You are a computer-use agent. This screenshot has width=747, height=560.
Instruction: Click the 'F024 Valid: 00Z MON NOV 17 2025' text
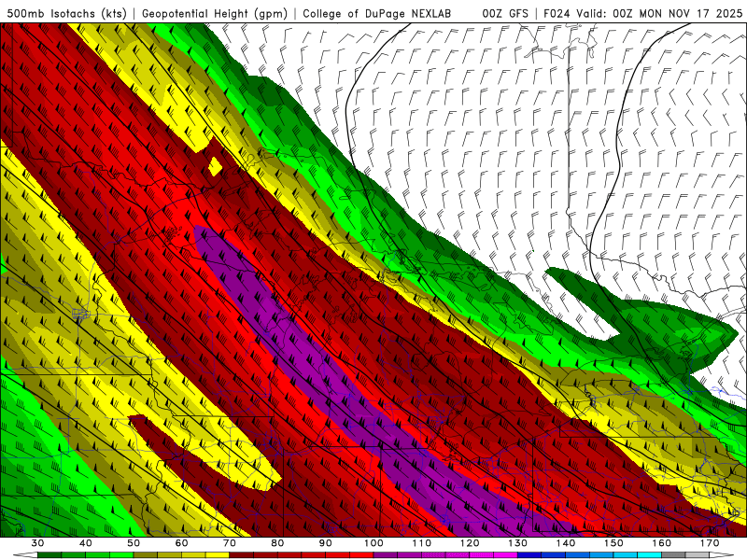642,13
